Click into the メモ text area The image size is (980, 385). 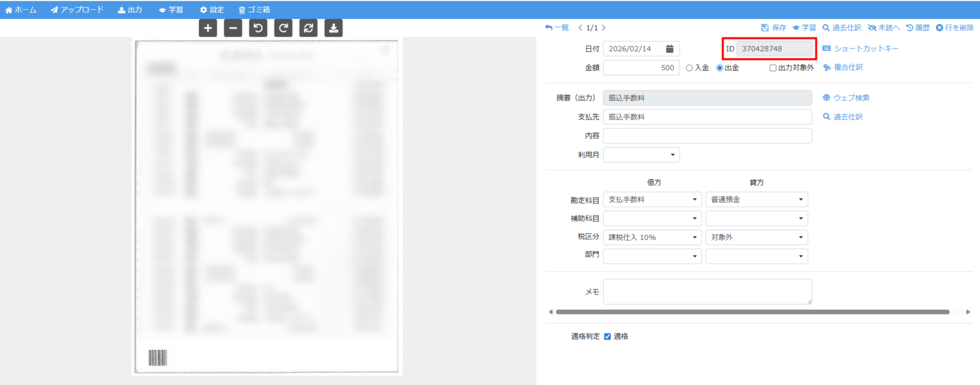tap(707, 291)
